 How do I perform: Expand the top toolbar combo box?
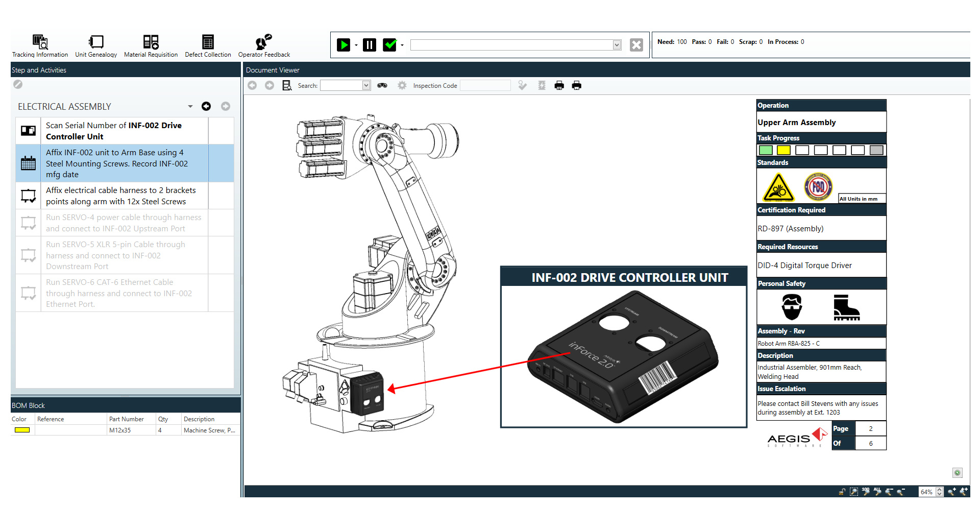click(x=617, y=45)
